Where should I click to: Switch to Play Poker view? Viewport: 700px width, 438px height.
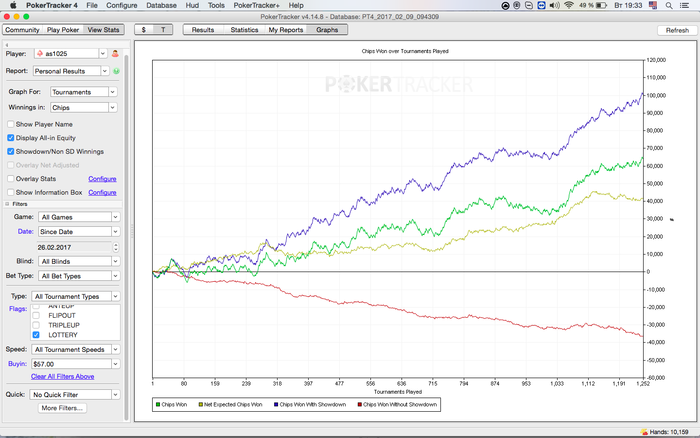click(x=63, y=30)
